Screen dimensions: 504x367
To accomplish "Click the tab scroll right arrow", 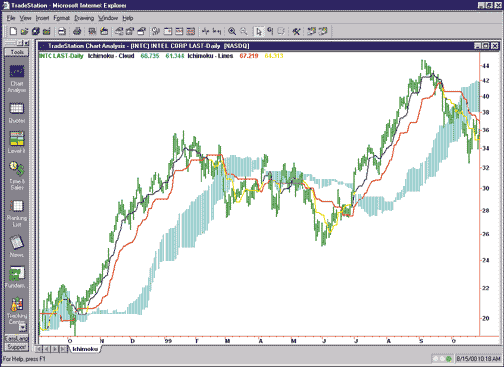I will click(x=55, y=349).
